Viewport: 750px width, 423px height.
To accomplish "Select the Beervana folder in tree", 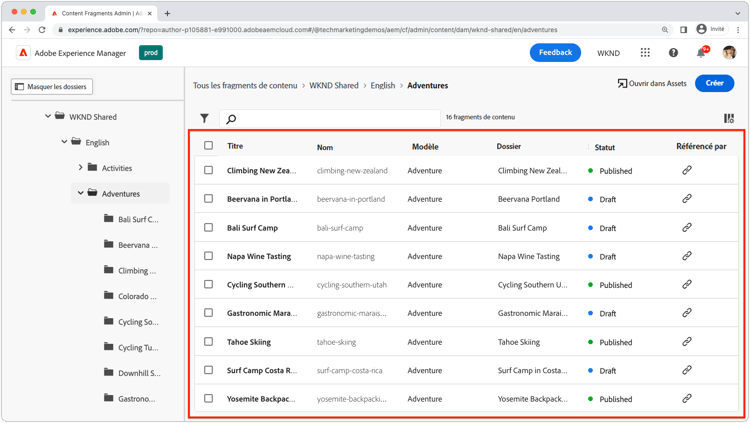I will tap(131, 245).
